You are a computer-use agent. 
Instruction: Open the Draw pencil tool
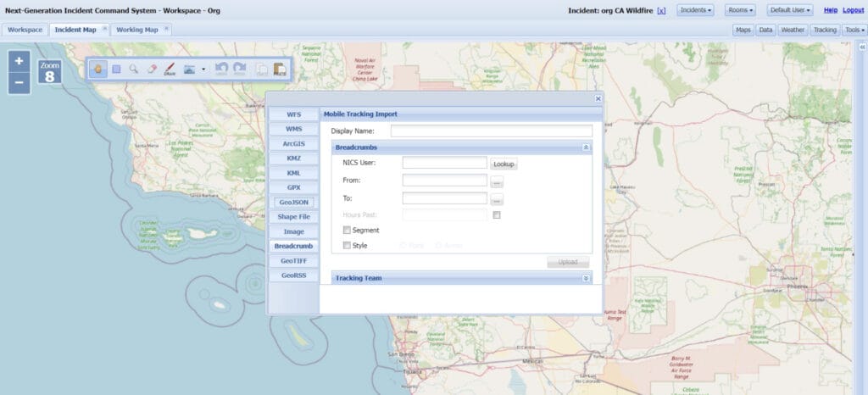click(x=170, y=69)
